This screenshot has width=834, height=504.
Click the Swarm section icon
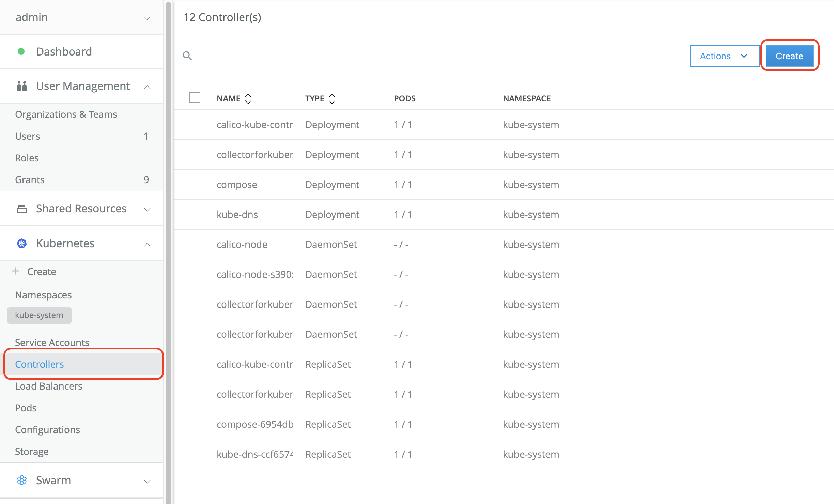21,480
